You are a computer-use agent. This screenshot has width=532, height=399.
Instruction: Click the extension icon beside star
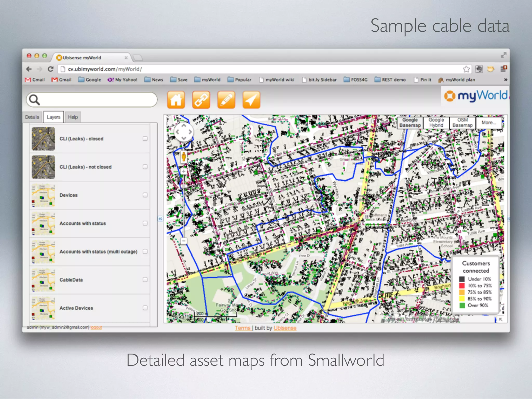pyautogui.click(x=479, y=69)
